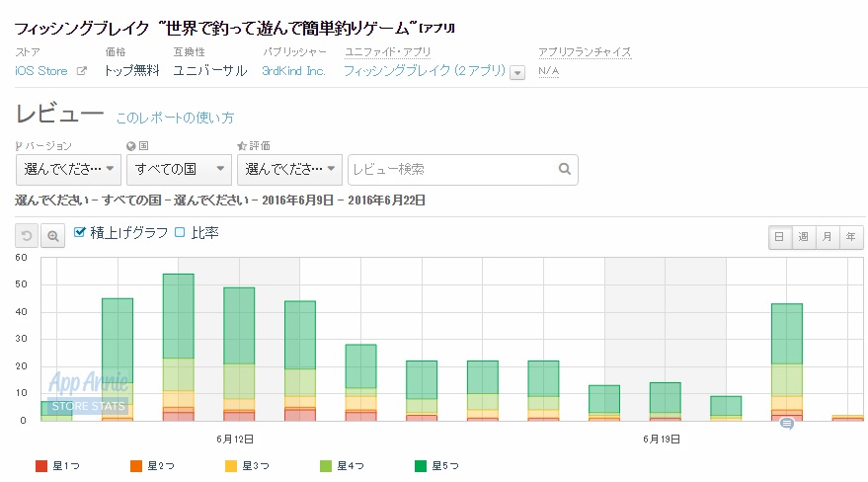This screenshot has height=482, width=868.
Task: Toggle 星2つ legend orange swatch
Action: (x=136, y=466)
